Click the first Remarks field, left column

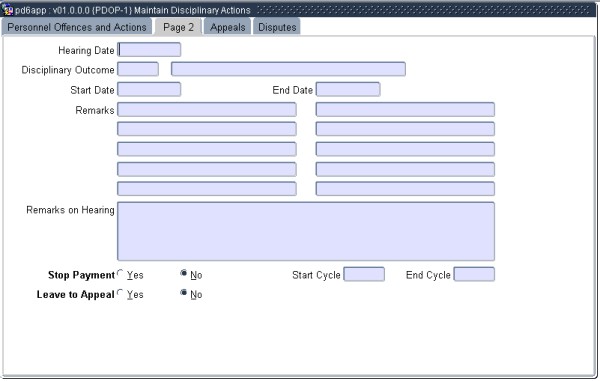(207, 109)
